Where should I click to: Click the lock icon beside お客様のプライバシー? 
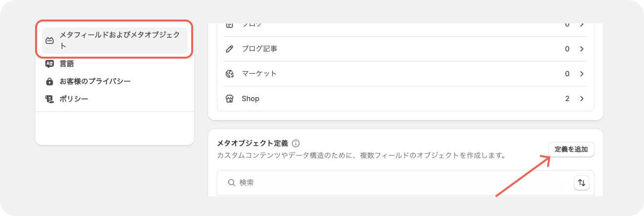point(49,81)
